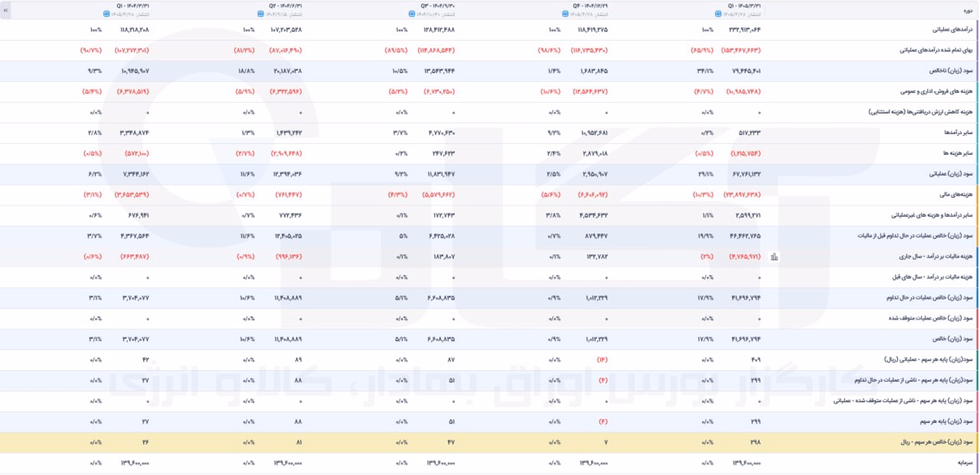Click the سود (زیان) عملیاتی row label
The image size is (980, 475).
952,174
